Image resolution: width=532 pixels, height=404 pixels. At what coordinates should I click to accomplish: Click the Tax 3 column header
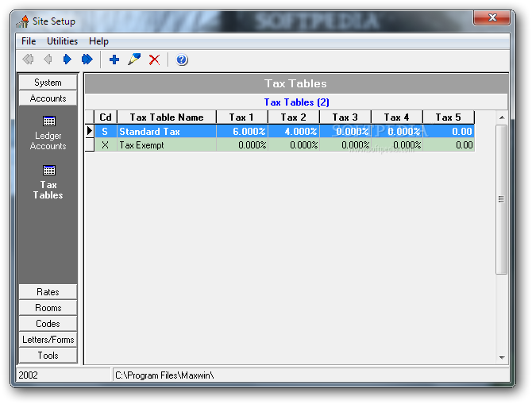pos(345,117)
